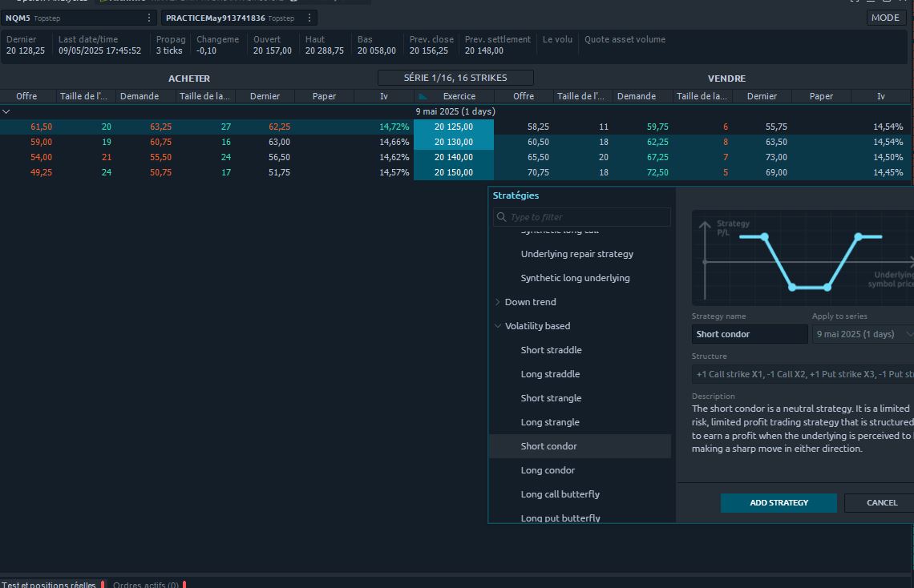Click the MODE button
Image resolution: width=914 pixels, height=588 pixels.
[x=885, y=18]
